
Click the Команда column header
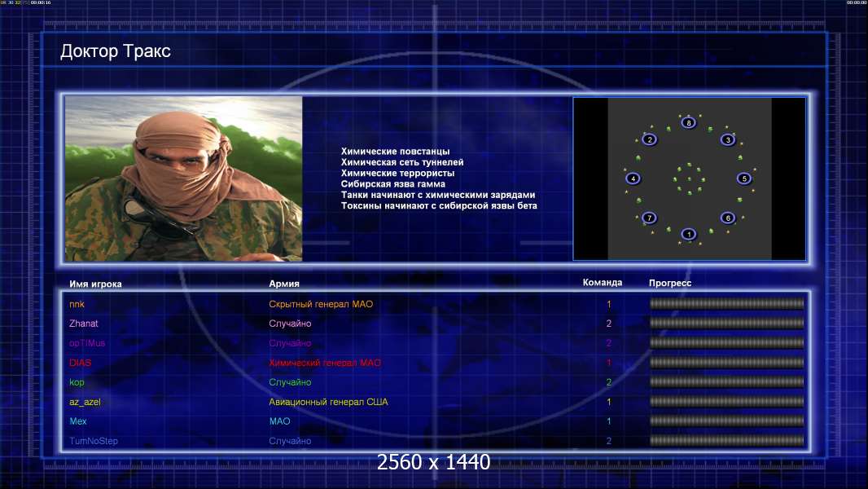click(603, 283)
